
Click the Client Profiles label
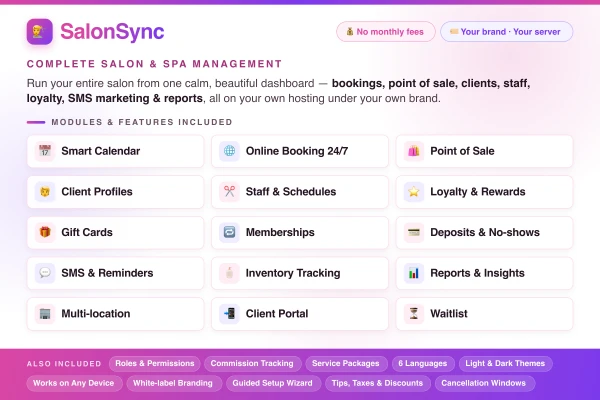click(97, 191)
